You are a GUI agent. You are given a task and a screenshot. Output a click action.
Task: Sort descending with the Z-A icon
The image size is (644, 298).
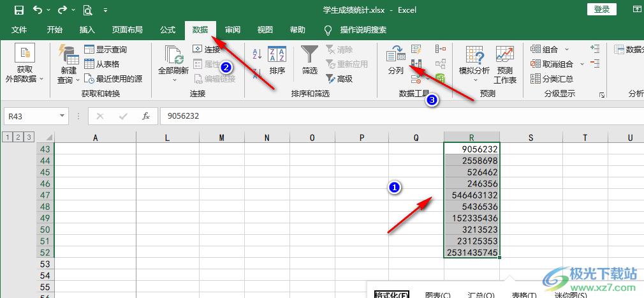point(257,73)
